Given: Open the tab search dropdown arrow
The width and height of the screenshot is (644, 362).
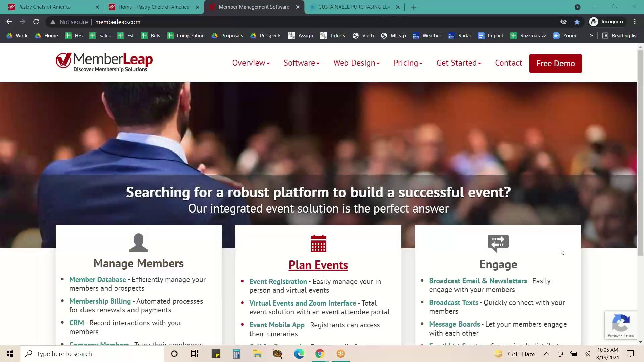Looking at the screenshot, I should [x=577, y=7].
